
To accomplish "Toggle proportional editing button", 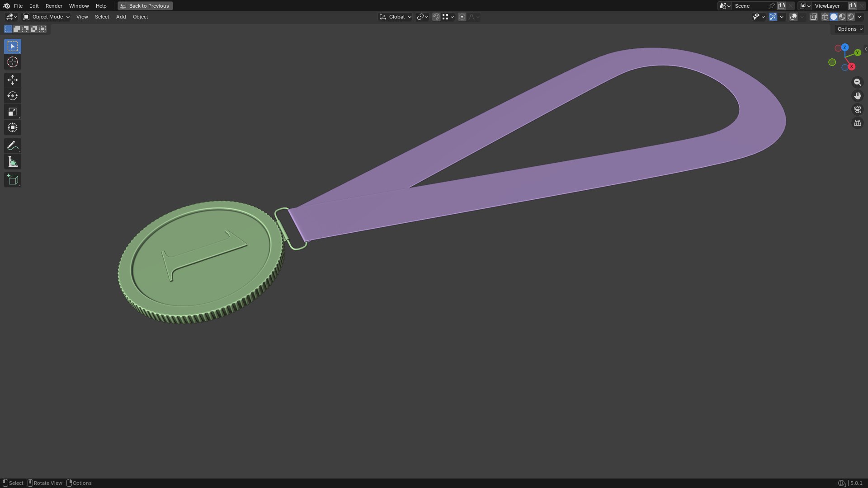I will [x=462, y=17].
